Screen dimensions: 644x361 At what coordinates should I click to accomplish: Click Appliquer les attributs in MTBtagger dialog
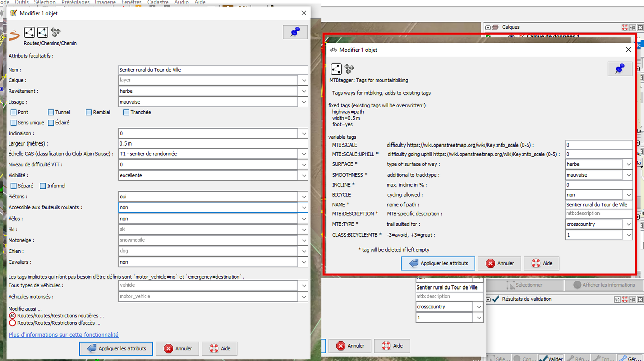[438, 263]
